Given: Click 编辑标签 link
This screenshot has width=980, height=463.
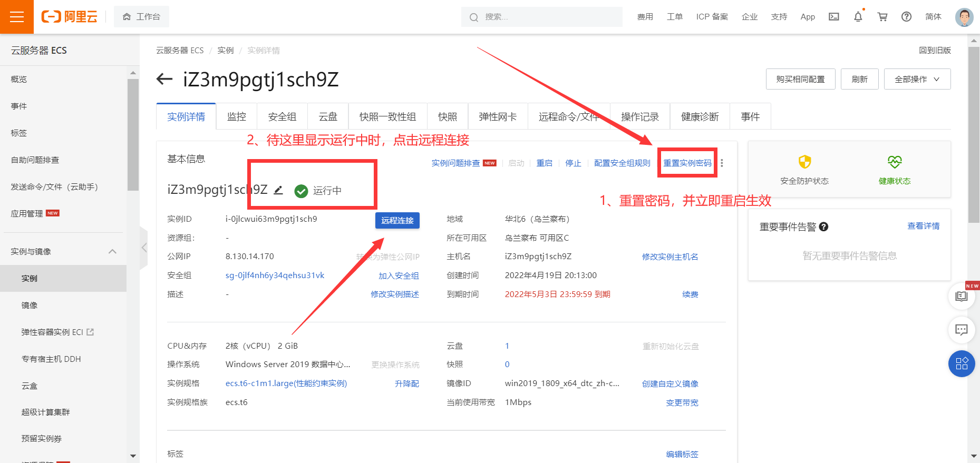Looking at the screenshot, I should (x=682, y=454).
